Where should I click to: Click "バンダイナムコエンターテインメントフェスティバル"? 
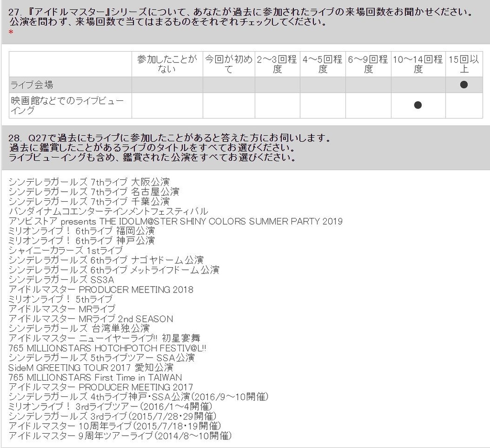pyautogui.click(x=109, y=211)
